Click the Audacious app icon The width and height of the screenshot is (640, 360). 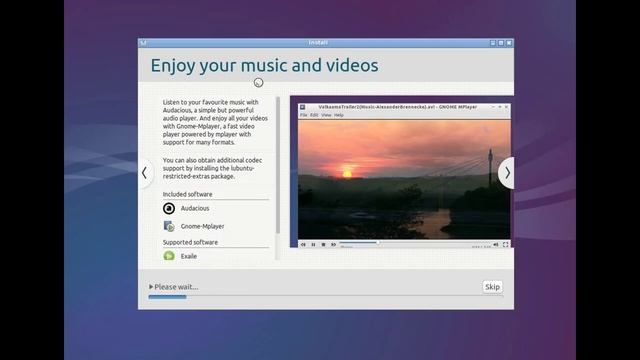click(169, 208)
